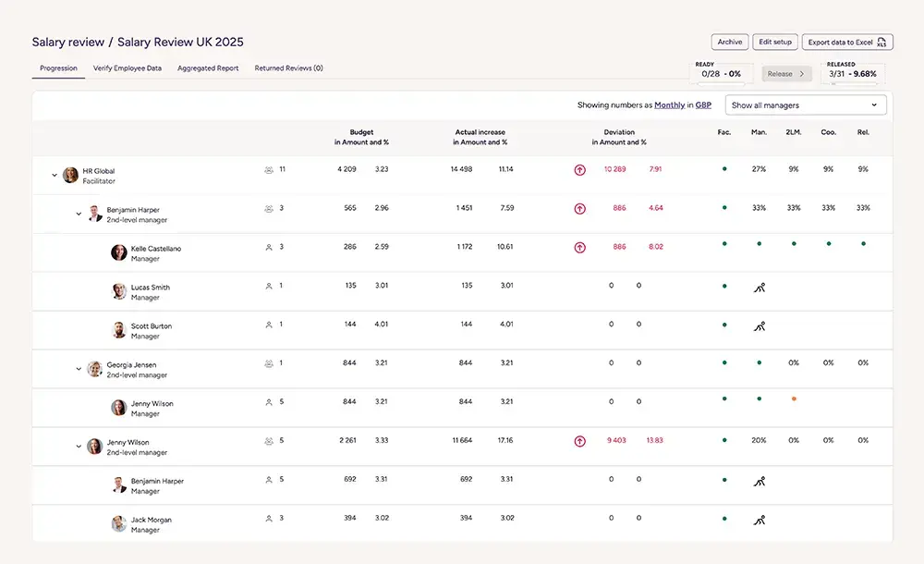Click the deviation up-arrow icon in HR Global row
Screen dimensions: 924x564
[x=579, y=170]
